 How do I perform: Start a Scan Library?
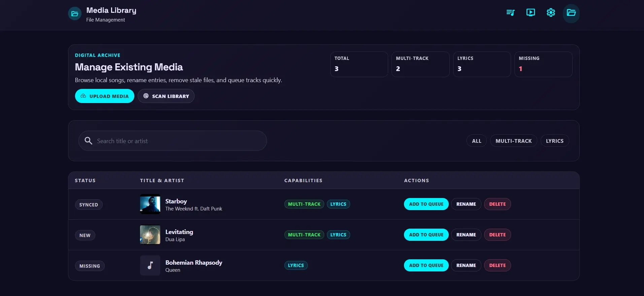click(x=166, y=96)
